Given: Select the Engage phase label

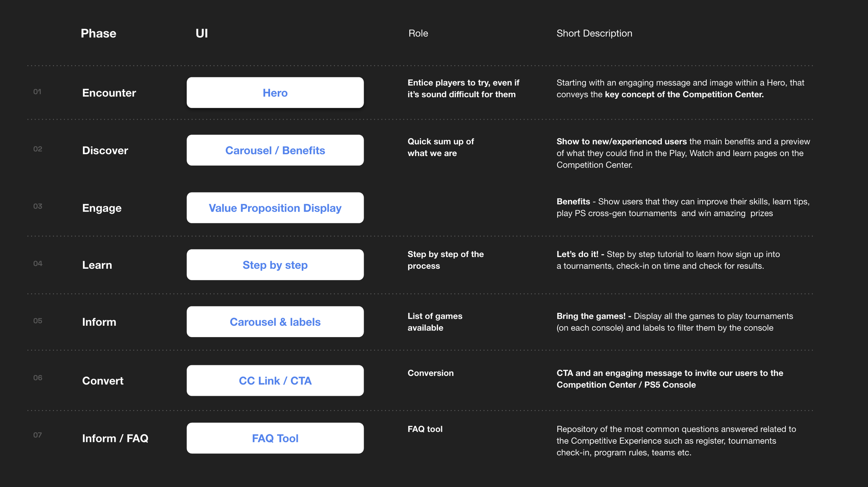Looking at the screenshot, I should pos(102,208).
